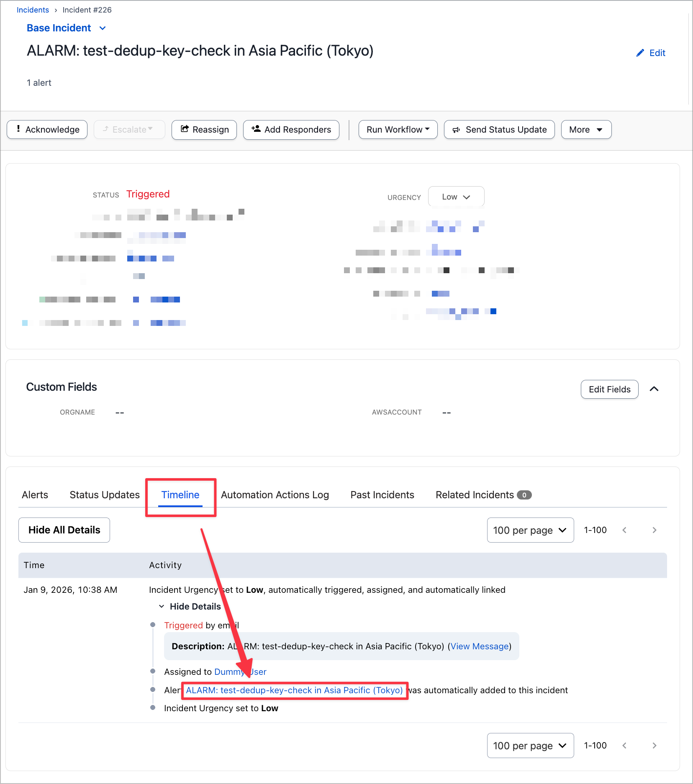Click the Add Responders person icon
Image resolution: width=693 pixels, height=784 pixels.
(256, 129)
